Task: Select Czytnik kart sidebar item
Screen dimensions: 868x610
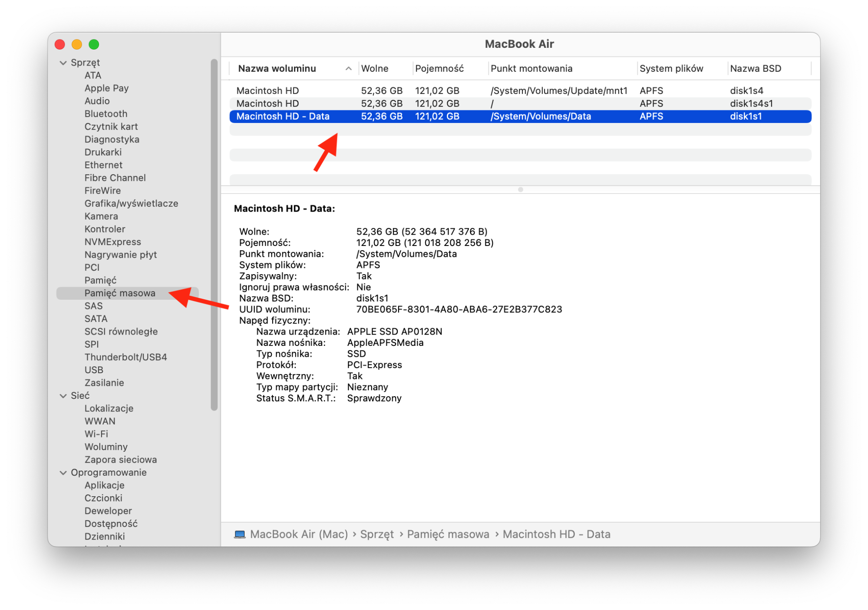Action: point(111,127)
